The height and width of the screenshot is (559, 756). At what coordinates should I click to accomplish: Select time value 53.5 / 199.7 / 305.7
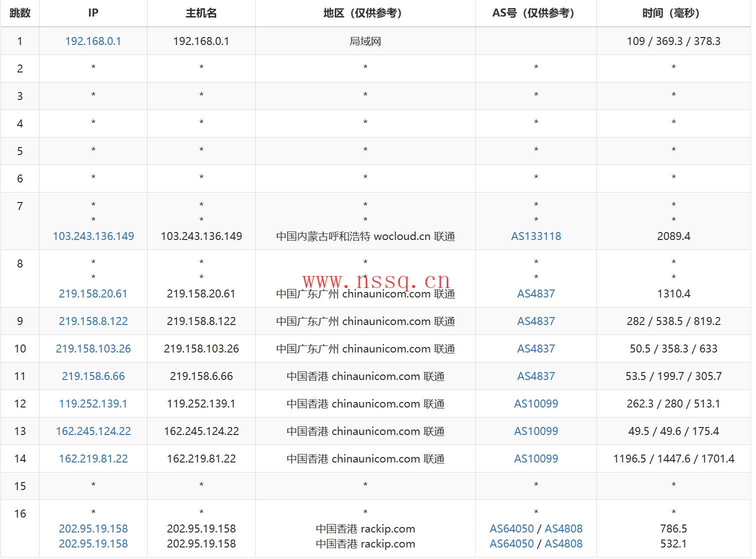pos(673,376)
